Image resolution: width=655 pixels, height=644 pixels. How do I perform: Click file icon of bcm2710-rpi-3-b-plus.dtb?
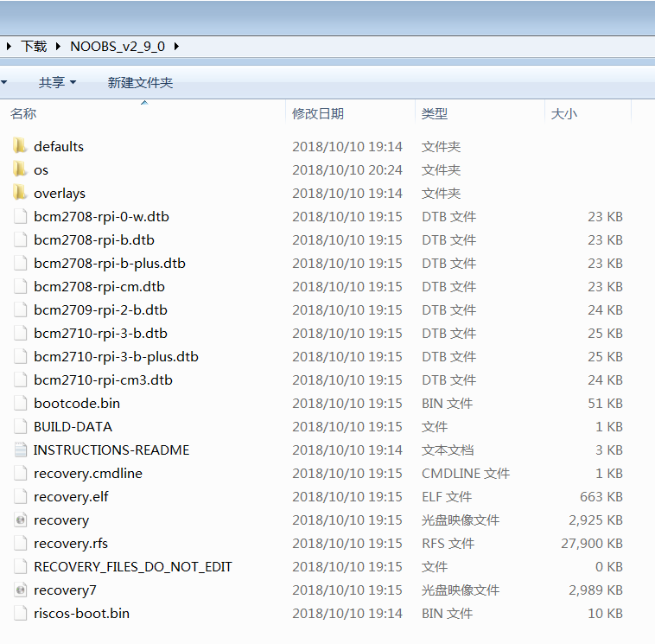(20, 356)
